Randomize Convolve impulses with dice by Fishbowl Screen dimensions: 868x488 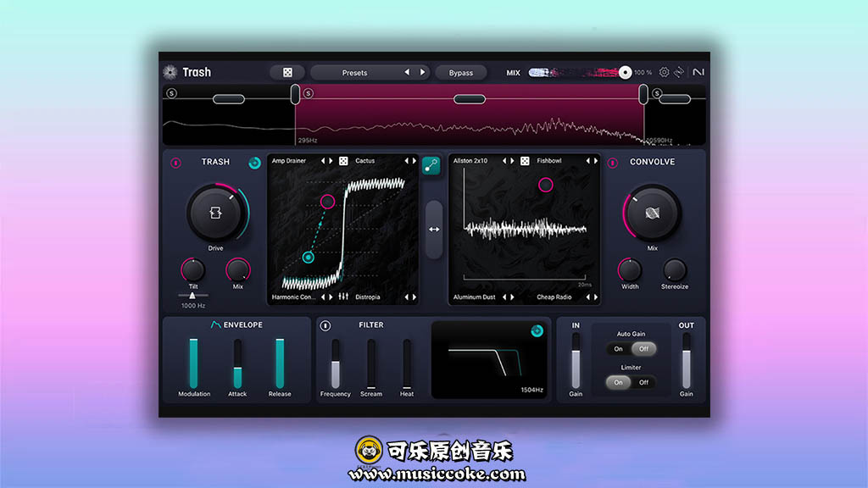[525, 161]
